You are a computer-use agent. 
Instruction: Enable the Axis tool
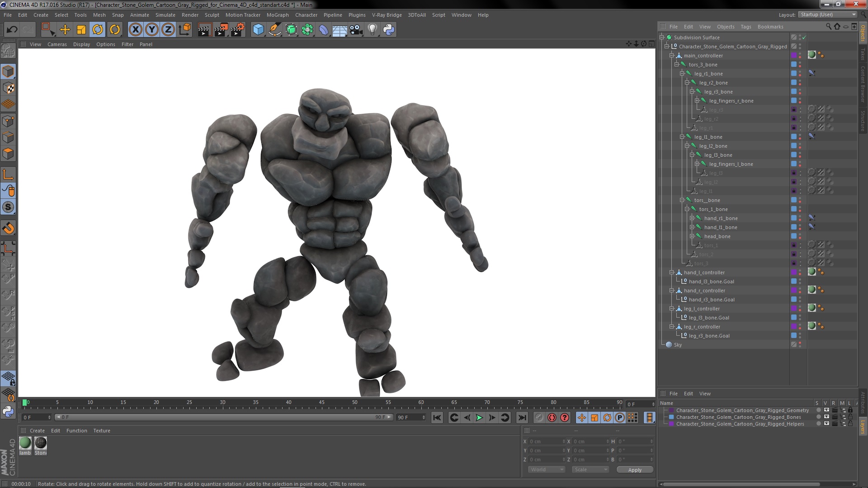tap(8, 174)
